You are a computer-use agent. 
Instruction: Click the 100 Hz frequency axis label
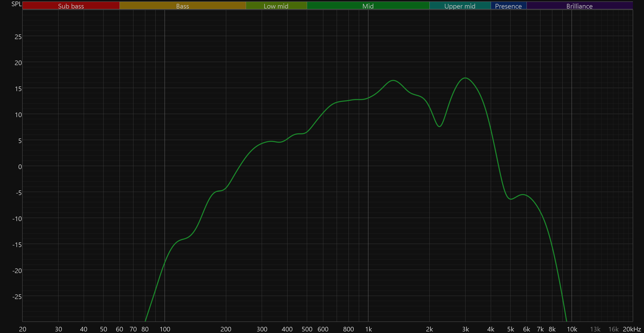(x=165, y=329)
